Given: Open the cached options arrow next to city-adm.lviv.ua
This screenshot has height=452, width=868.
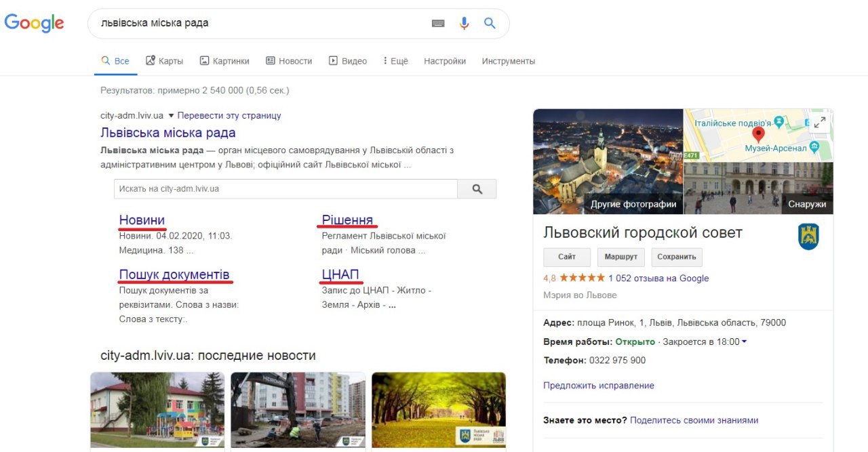Looking at the screenshot, I should click(171, 116).
